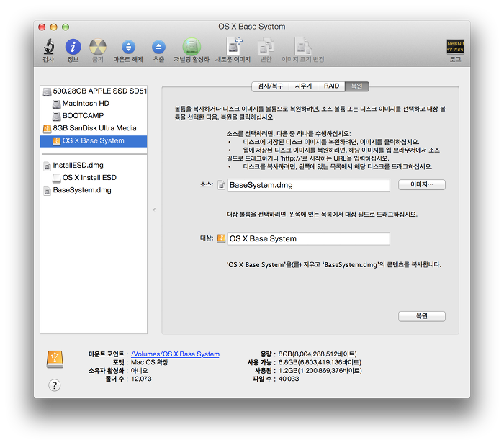Click the 이미지 크기 변경 (Resize Image) toolbar icon

[x=303, y=46]
